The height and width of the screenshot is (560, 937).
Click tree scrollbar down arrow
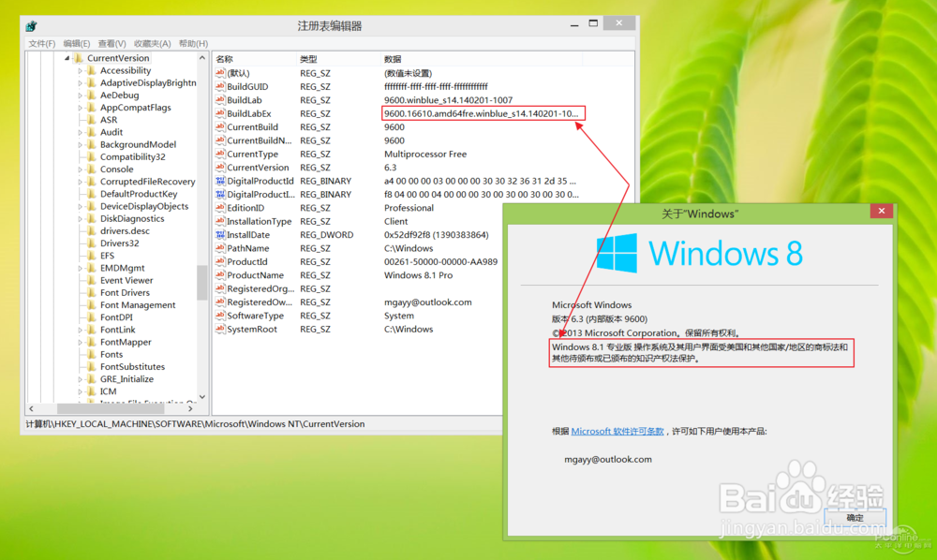pos(202,396)
